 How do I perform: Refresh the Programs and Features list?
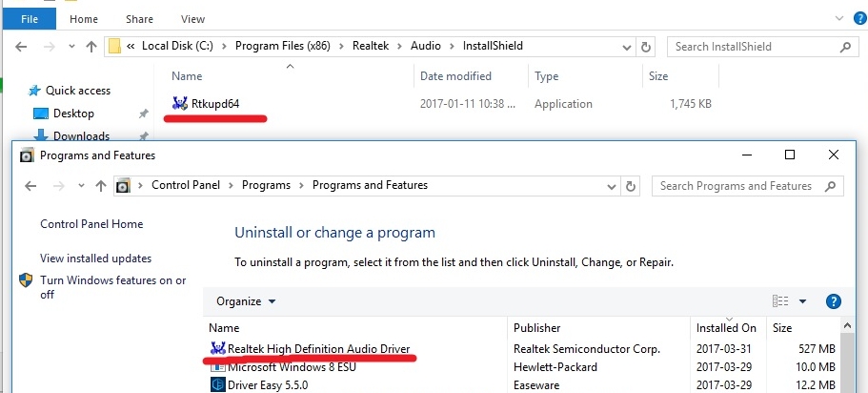pyautogui.click(x=630, y=187)
